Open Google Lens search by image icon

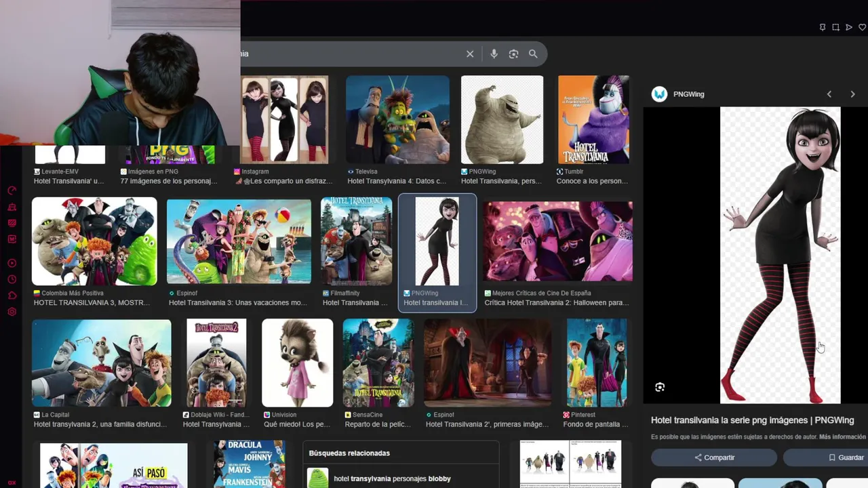pos(513,54)
